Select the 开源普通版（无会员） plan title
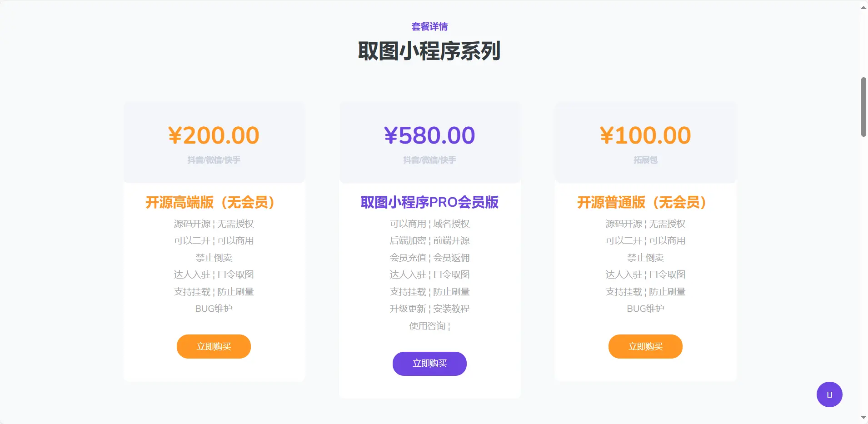Viewport: 868px width, 424px height. tap(645, 203)
